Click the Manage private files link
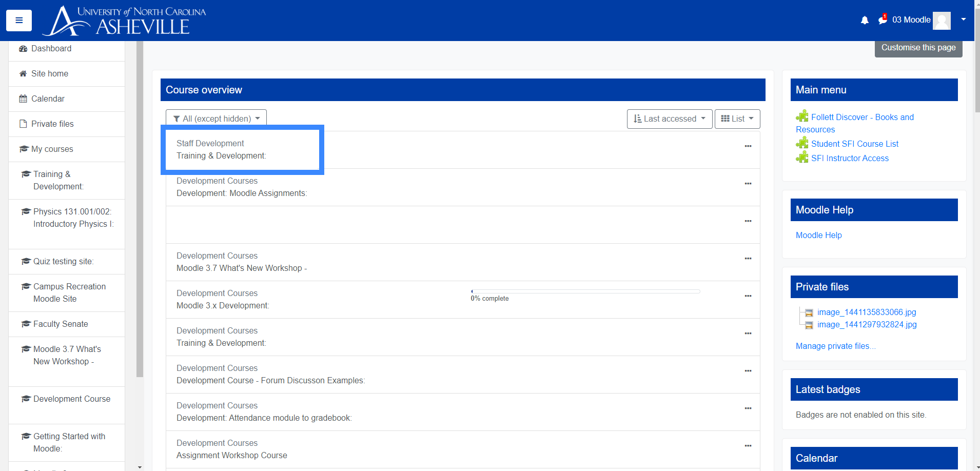The height and width of the screenshot is (471, 980). click(x=835, y=346)
